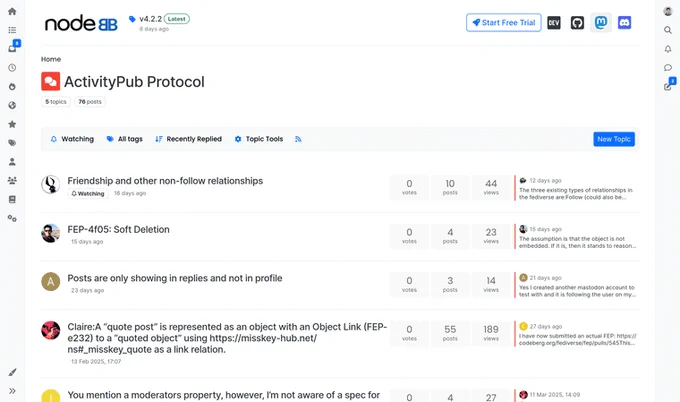Click author avatar of Friendship topic
Image resolution: width=680 pixels, height=402 pixels.
point(51,184)
